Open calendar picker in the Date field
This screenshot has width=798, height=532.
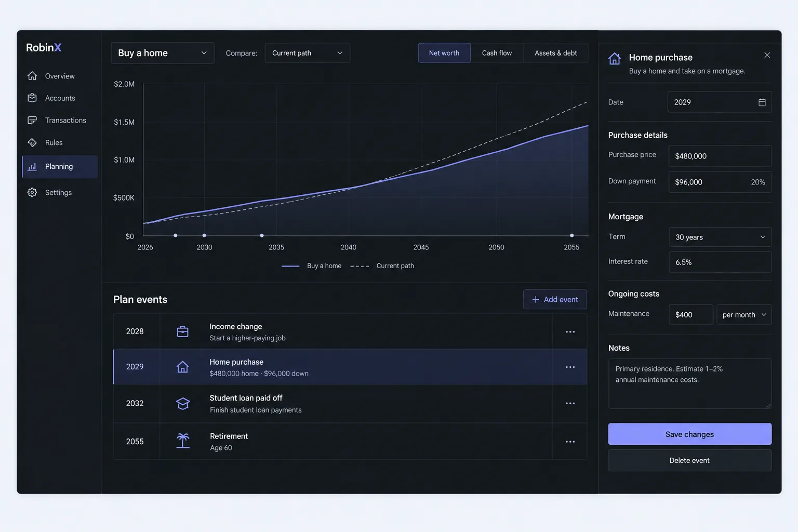point(762,102)
